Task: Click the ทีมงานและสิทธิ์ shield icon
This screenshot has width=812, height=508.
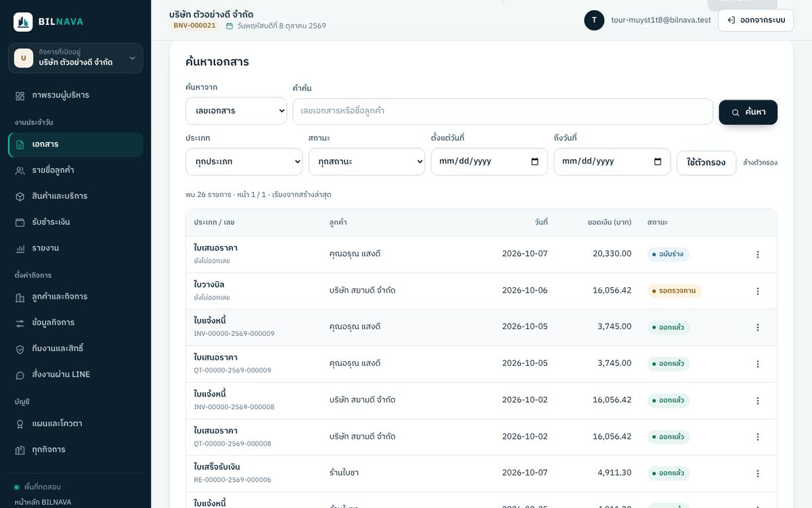Action: 20,349
